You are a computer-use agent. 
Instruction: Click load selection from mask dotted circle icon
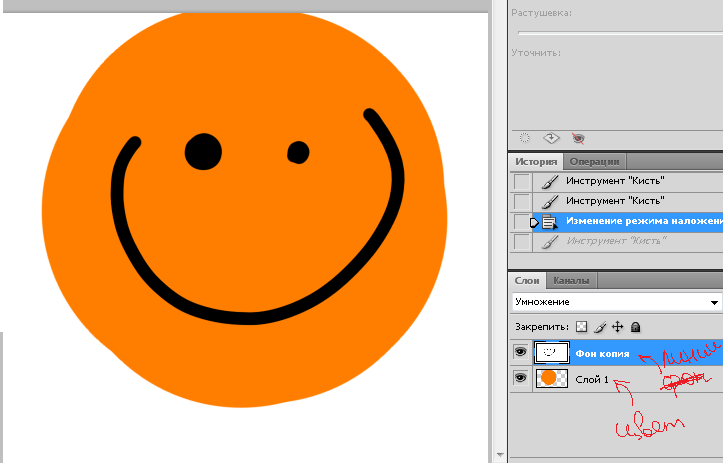[525, 138]
